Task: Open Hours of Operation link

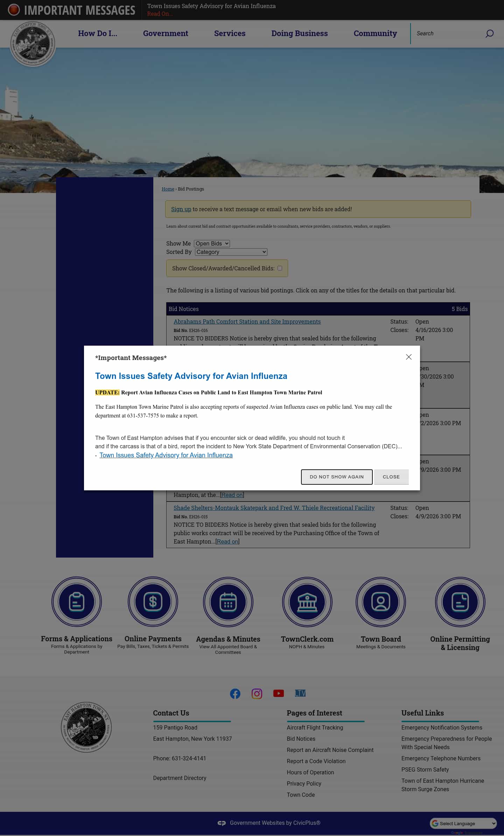Action: tap(310, 772)
